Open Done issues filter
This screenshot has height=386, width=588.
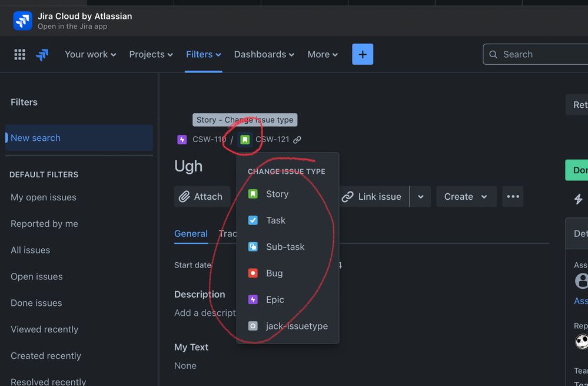(36, 303)
